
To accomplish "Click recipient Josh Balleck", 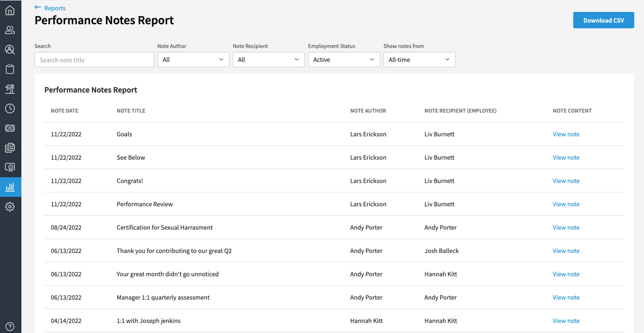I will click(442, 251).
